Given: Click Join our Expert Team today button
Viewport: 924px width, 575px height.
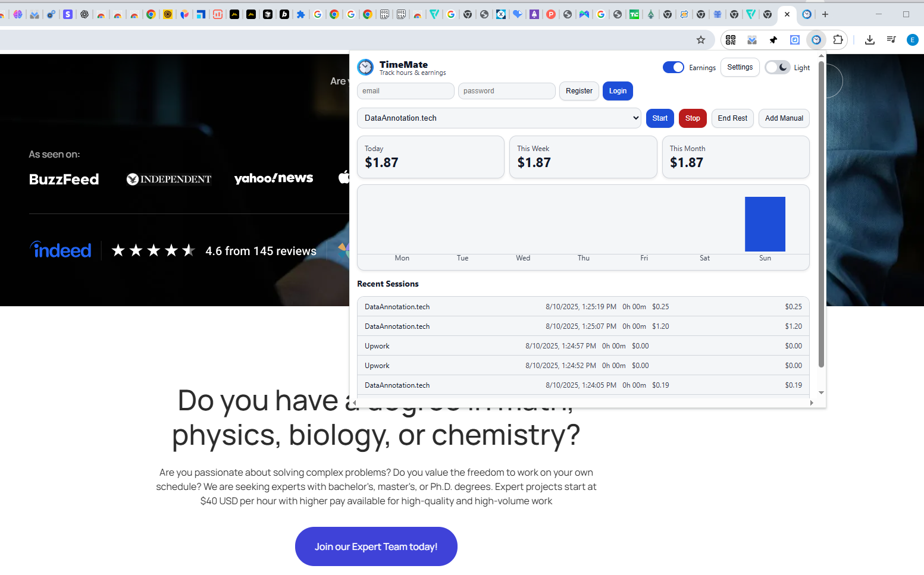Looking at the screenshot, I should (376, 546).
